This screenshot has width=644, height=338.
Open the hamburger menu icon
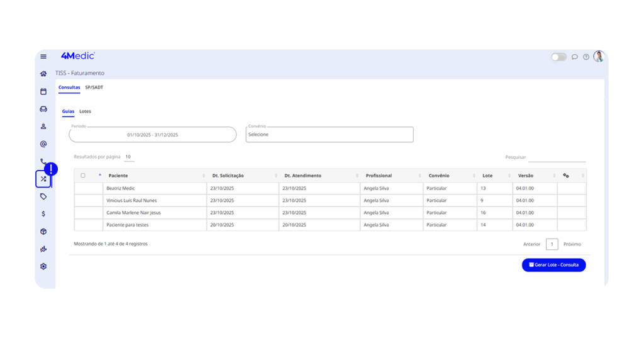click(x=43, y=57)
